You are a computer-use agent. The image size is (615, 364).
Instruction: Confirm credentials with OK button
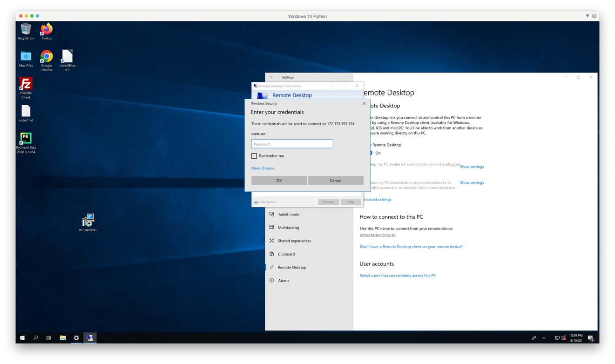click(x=279, y=181)
